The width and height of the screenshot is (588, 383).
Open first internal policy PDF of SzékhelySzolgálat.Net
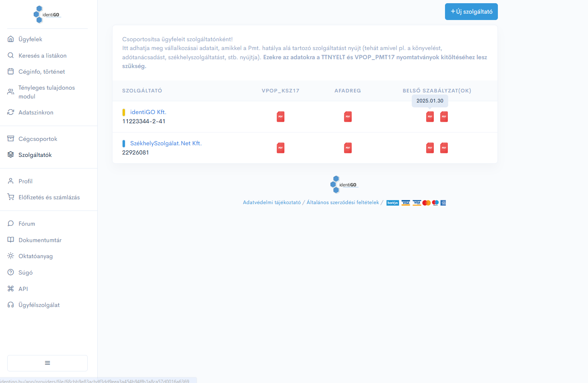click(430, 148)
